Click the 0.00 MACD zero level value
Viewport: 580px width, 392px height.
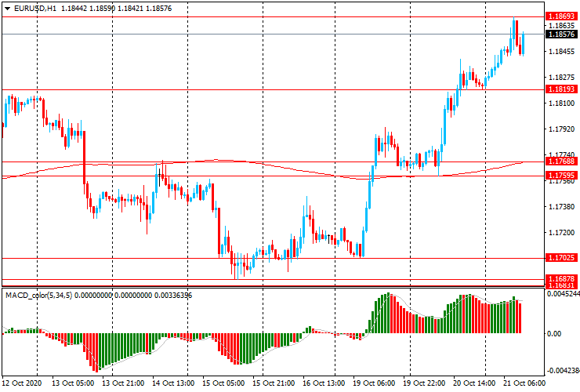click(553, 334)
